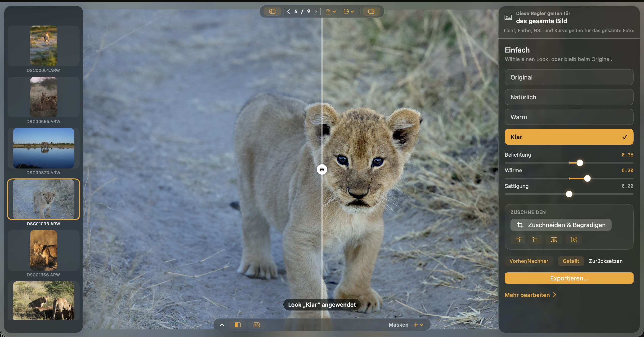The width and height of the screenshot is (644, 337).
Task: Flip the image vertically
Action: (x=573, y=240)
